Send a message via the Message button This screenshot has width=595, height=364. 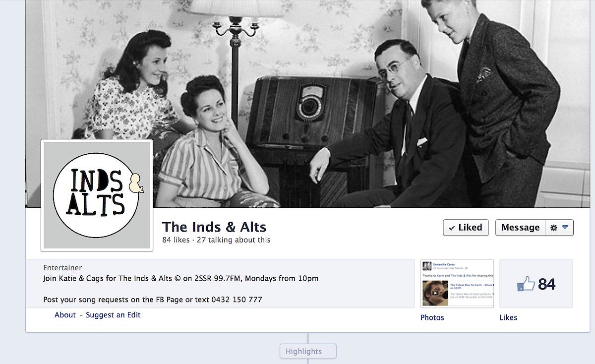pyautogui.click(x=520, y=228)
